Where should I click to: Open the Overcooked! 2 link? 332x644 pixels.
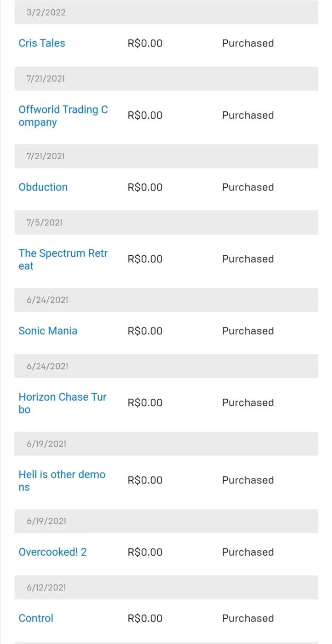52,552
